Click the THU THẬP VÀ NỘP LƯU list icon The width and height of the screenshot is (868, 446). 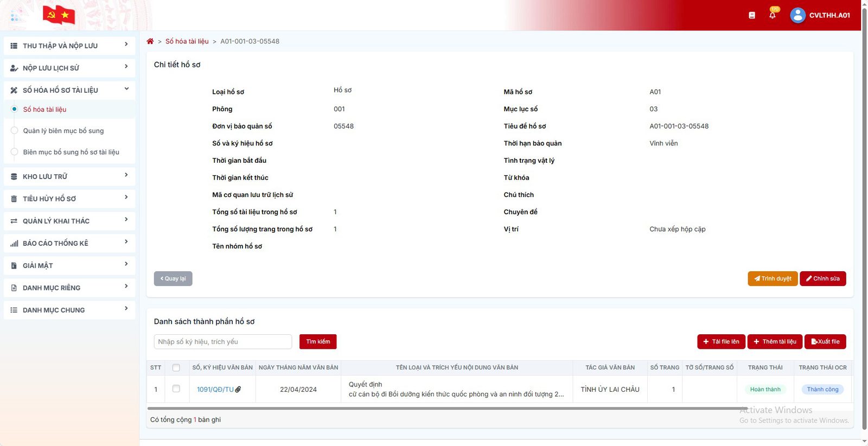coord(14,46)
